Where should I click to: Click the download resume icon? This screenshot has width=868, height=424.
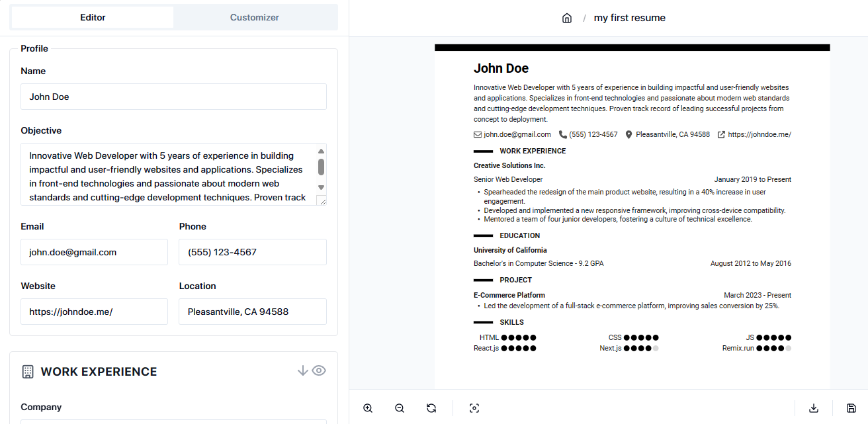[814, 408]
